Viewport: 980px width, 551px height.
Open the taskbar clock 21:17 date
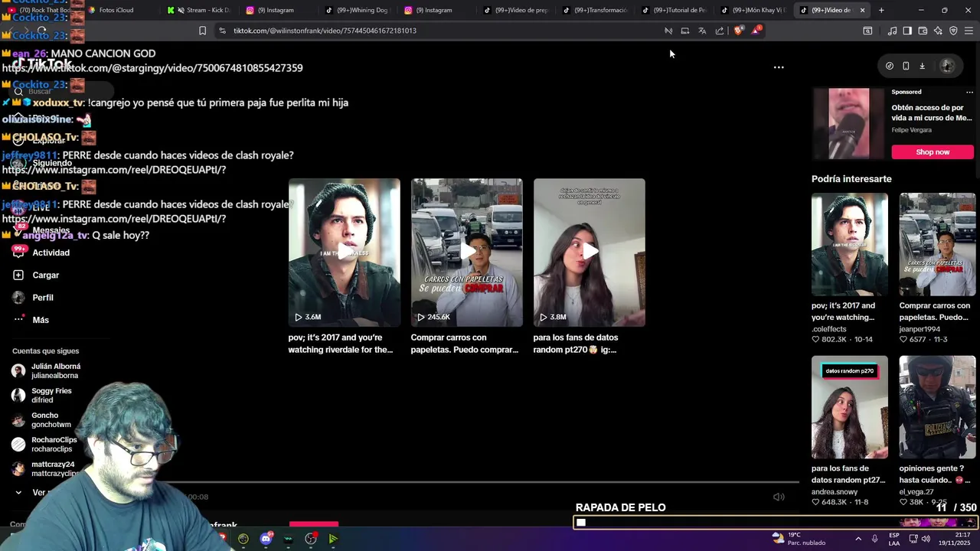955,539
